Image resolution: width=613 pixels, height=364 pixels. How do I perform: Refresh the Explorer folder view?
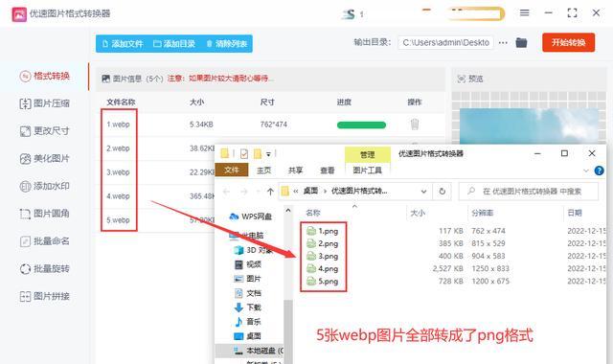coord(443,192)
